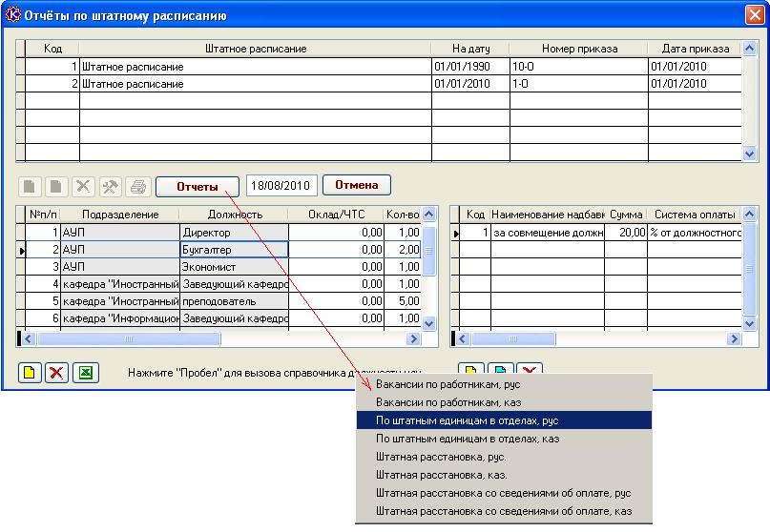Add a new row with the yellow page icon under positions table
Image resolution: width=770 pixels, height=532 pixels.
30,373
